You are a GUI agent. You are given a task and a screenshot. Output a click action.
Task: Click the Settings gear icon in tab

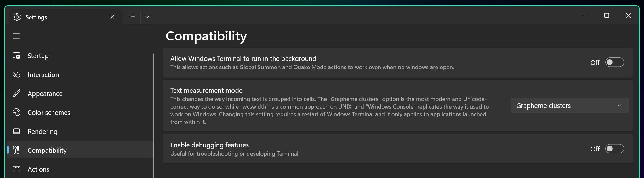coord(17,17)
